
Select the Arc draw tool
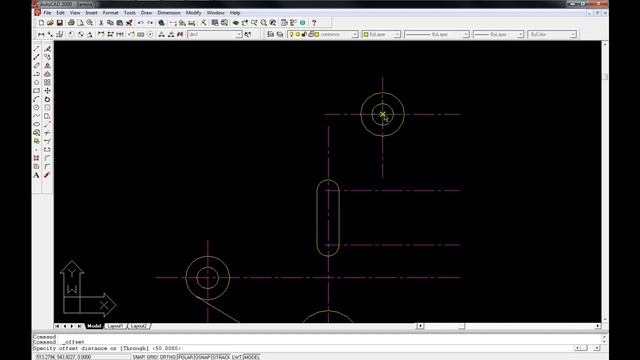36,99
